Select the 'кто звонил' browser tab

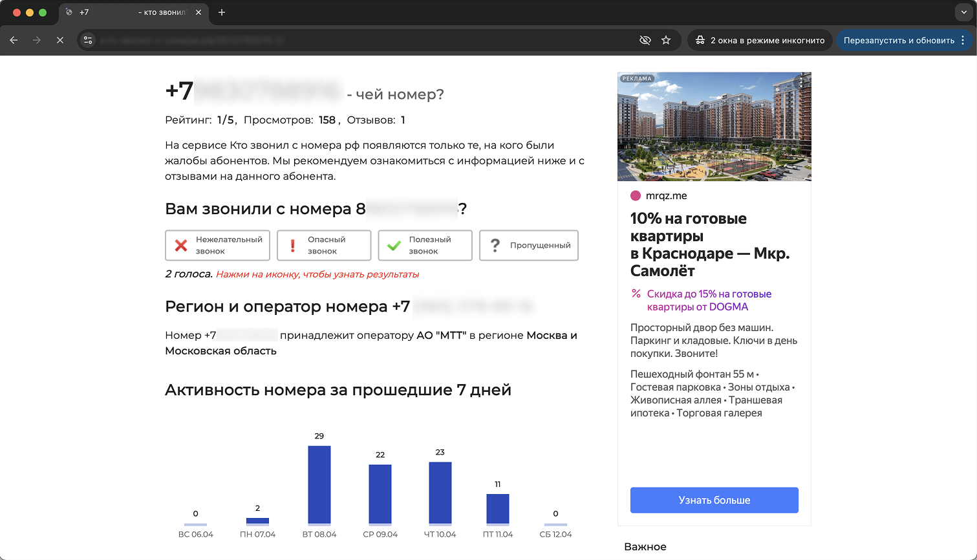pyautogui.click(x=133, y=12)
